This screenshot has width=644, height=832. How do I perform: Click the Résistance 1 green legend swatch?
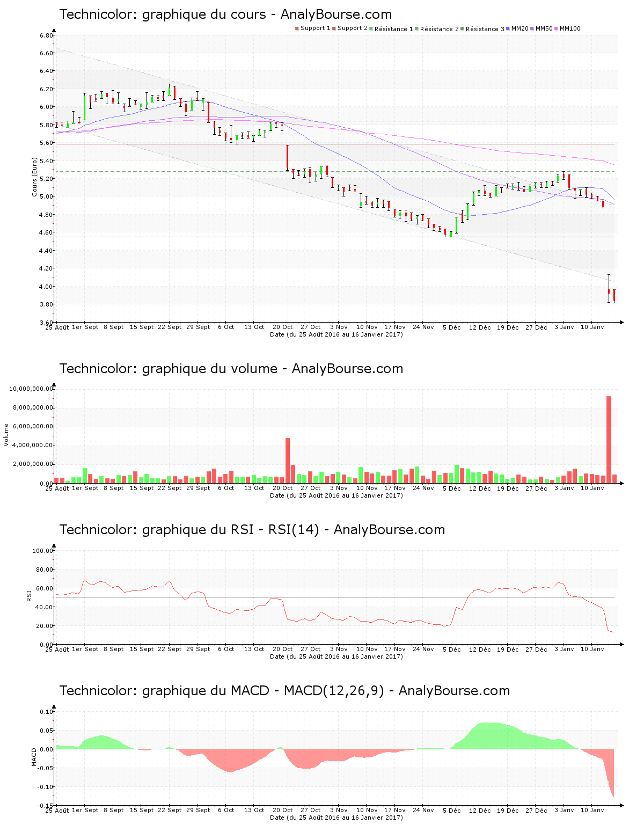coord(371,28)
